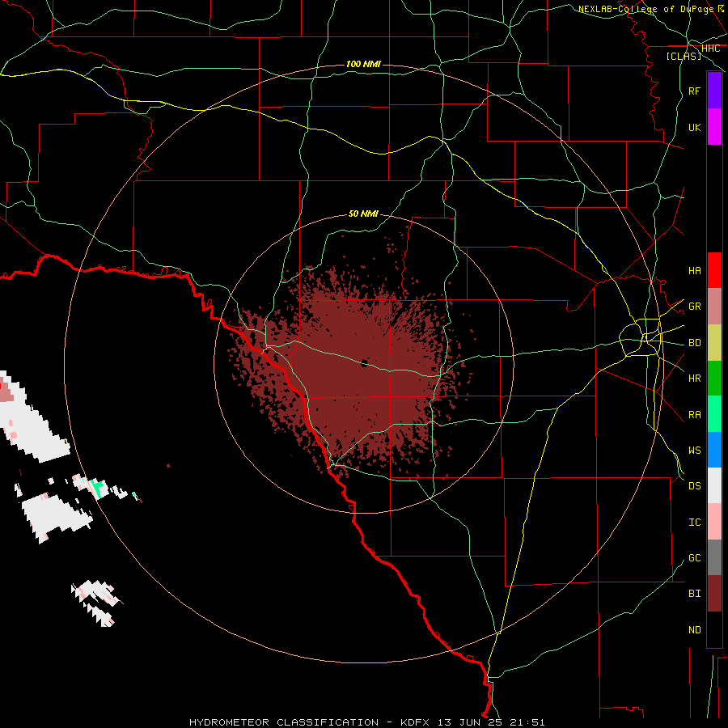
Task: Click the GC legend label
Action: click(x=694, y=557)
